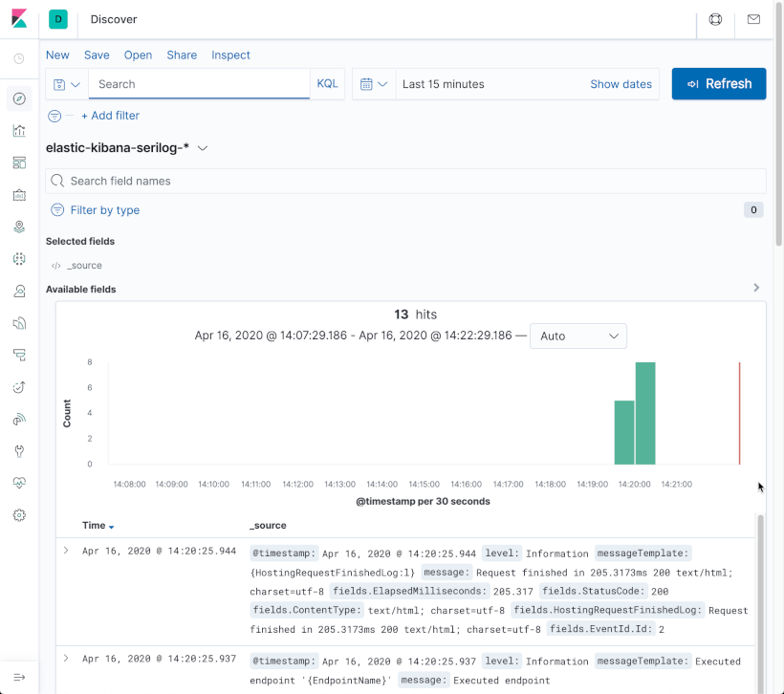784x694 pixels.
Task: Open Logs icon in sidebar
Action: coord(19,323)
